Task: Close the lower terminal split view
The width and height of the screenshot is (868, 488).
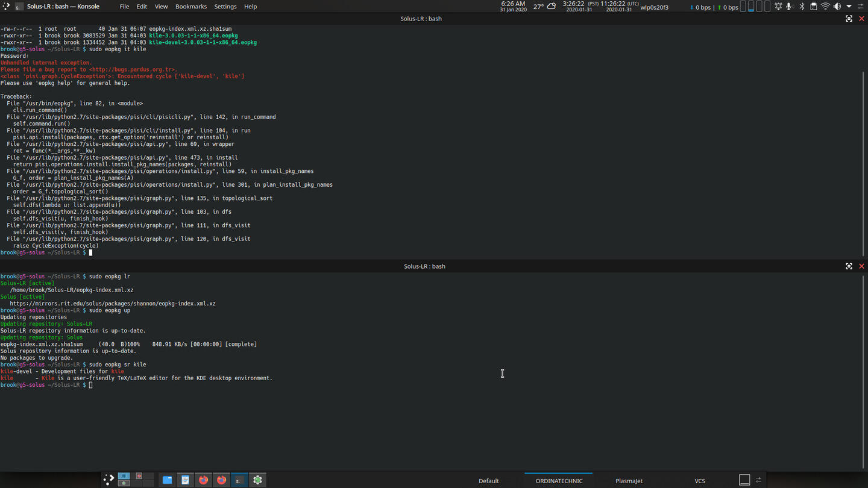Action: tap(861, 266)
